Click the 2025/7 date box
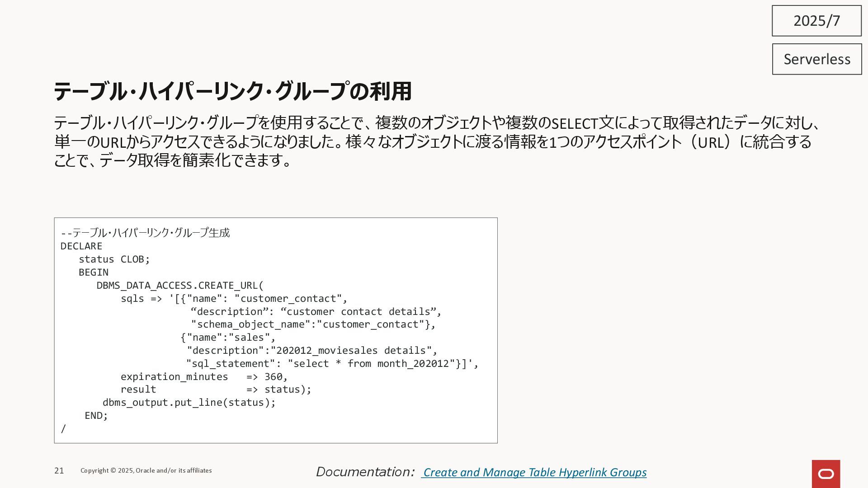The width and height of the screenshot is (868, 488). [x=816, y=21]
